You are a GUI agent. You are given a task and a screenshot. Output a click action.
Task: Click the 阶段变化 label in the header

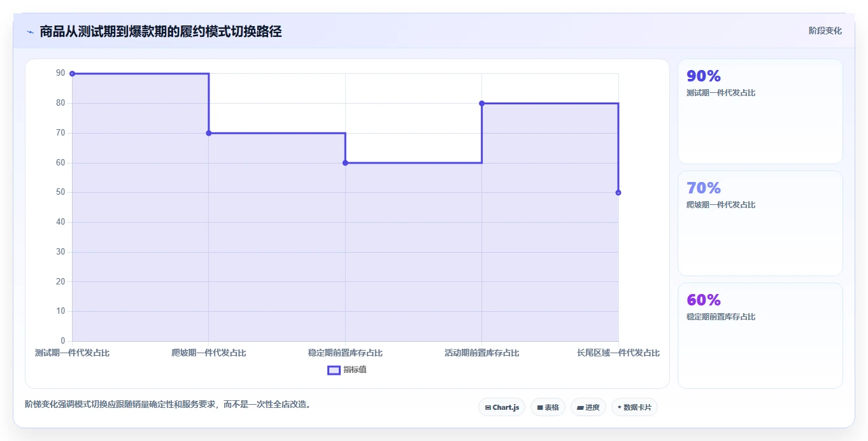(x=825, y=31)
